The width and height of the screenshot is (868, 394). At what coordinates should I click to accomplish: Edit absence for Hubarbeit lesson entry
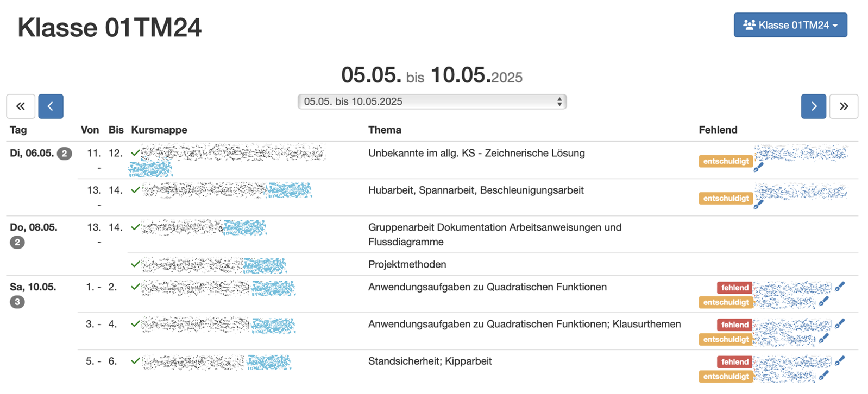click(x=758, y=205)
